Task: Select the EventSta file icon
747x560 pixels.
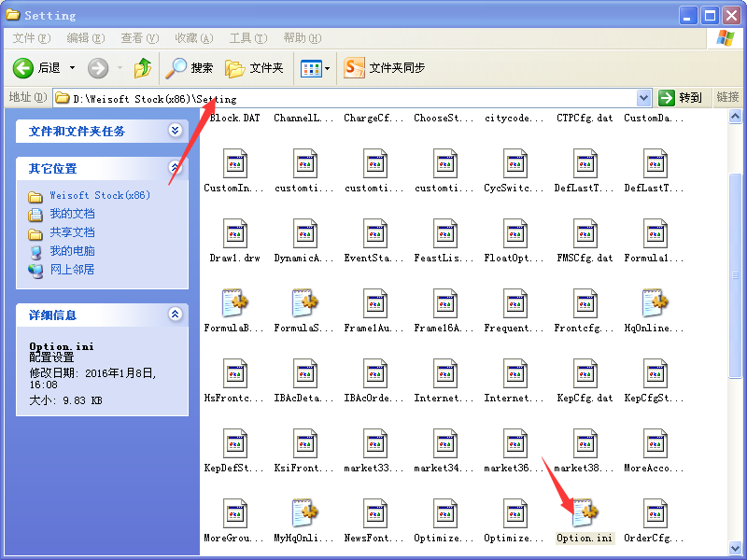Action: pyautogui.click(x=375, y=233)
